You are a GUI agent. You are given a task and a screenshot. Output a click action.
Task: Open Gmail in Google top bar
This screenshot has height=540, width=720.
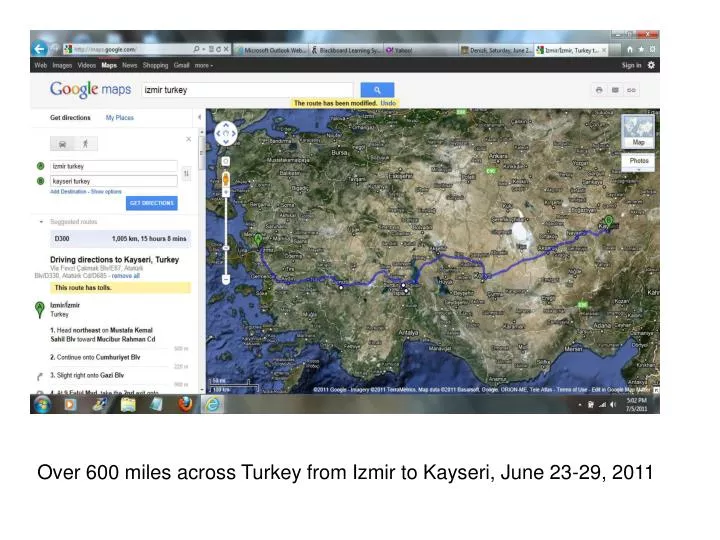coord(181,66)
